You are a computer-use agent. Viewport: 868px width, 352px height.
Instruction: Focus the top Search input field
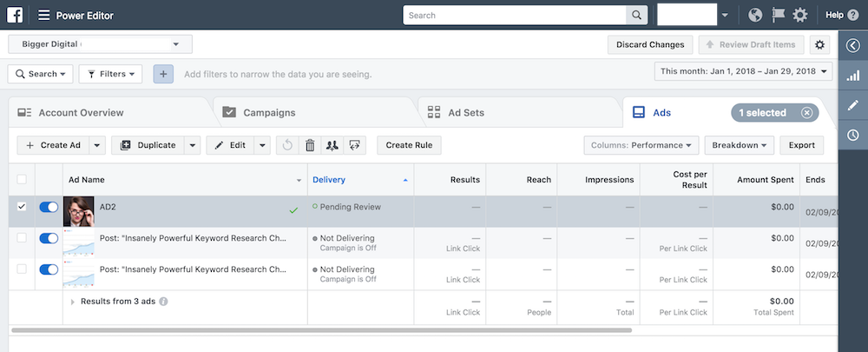(x=515, y=15)
